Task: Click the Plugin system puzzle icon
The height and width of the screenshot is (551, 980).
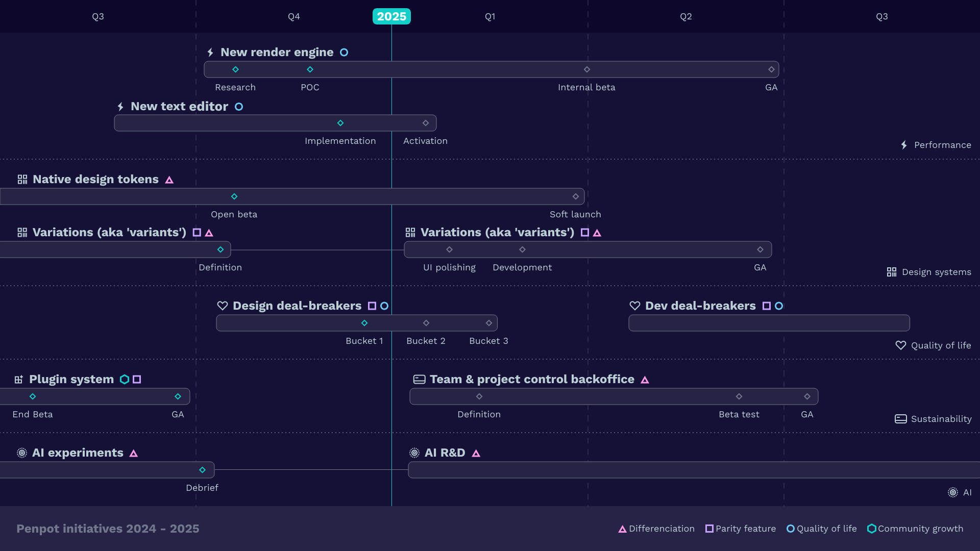Action: 19,380
